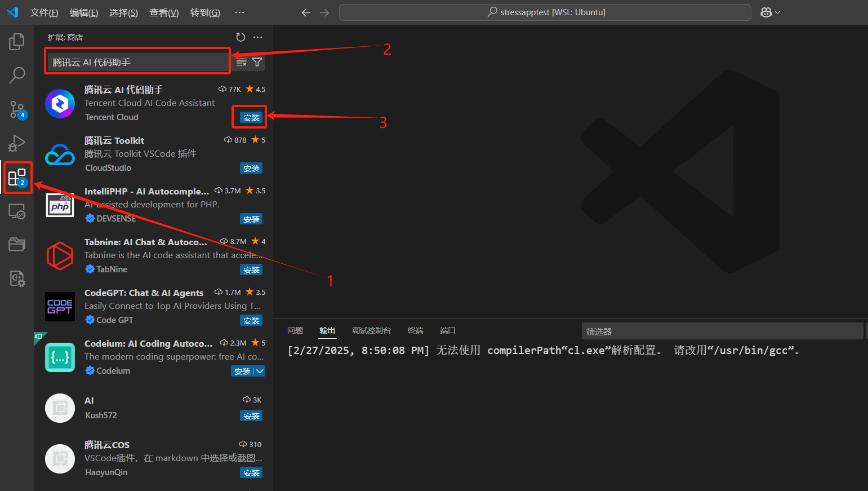
Task: Open the folder-stack icon in activity bar
Action: point(17,244)
